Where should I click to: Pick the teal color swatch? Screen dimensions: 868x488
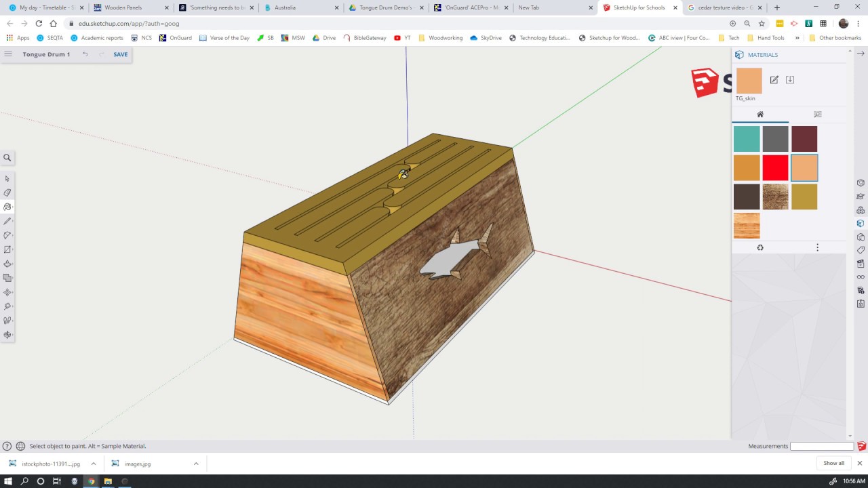[x=747, y=139]
